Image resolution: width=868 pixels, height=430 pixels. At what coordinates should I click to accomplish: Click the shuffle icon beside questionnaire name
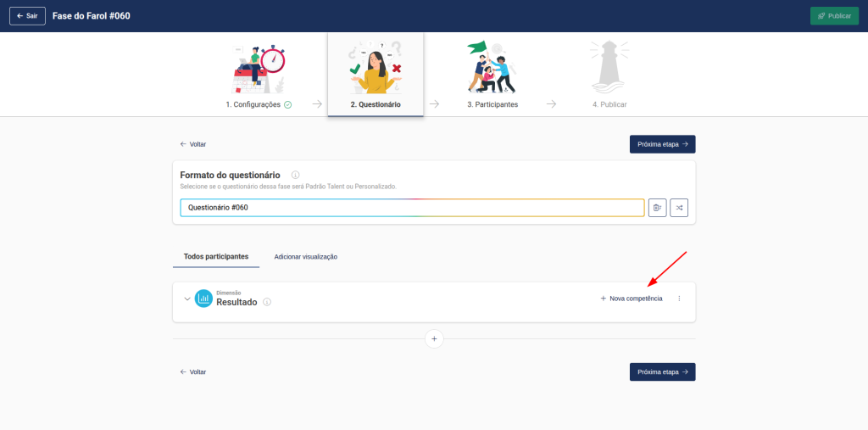tap(679, 208)
